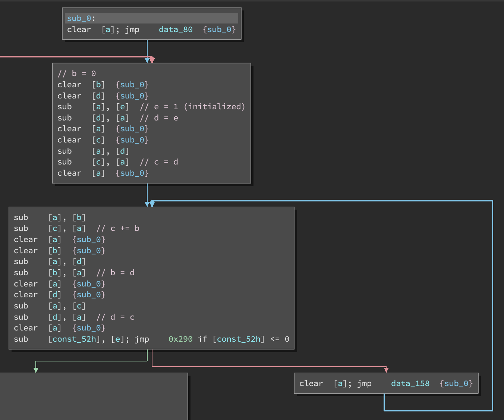Select the "// c = d" comment
This screenshot has height=420, width=504.
(x=159, y=162)
